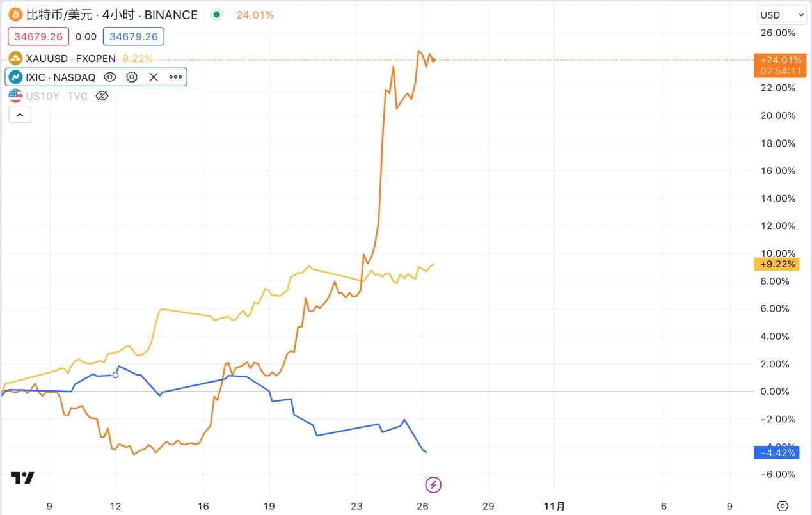The image size is (812, 515).
Task: Click the Bitcoin symbol logo icon
Action: pyautogui.click(x=15, y=15)
